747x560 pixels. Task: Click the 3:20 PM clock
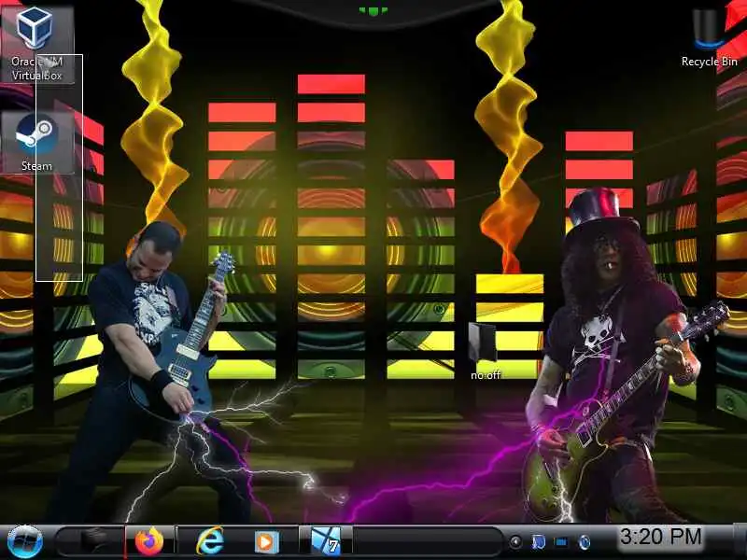pos(661,537)
